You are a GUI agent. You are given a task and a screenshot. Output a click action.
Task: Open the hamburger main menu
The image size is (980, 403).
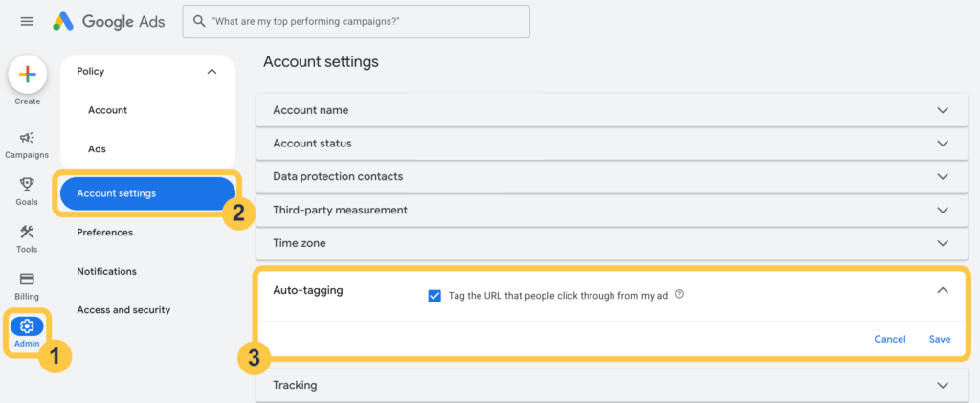click(x=27, y=21)
